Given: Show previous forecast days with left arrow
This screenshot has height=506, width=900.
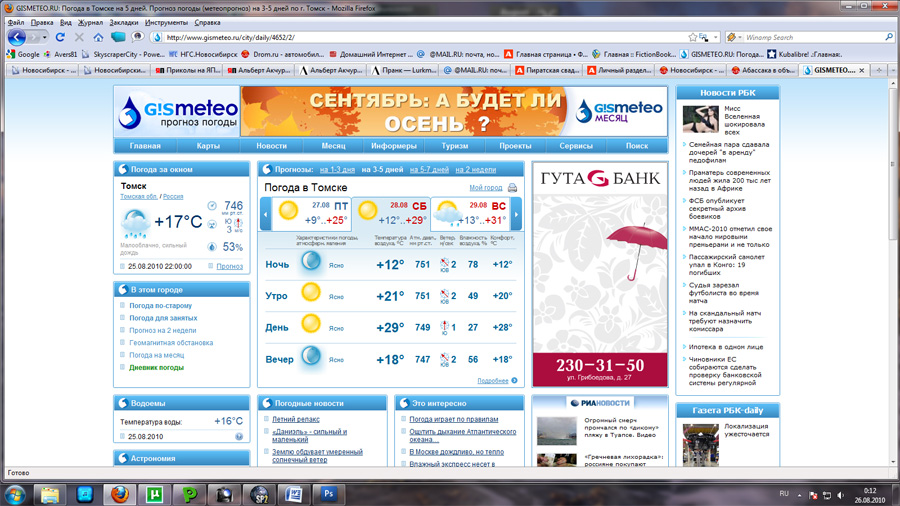Looking at the screenshot, I should 265,214.
